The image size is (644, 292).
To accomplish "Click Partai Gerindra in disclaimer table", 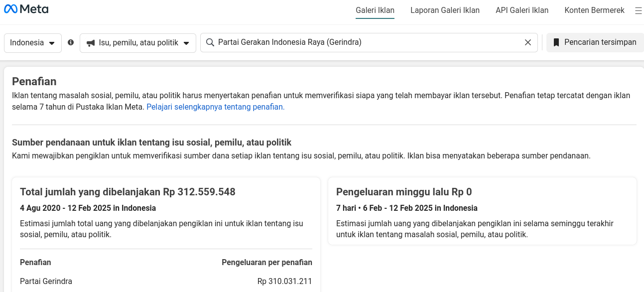I will 46,281.
